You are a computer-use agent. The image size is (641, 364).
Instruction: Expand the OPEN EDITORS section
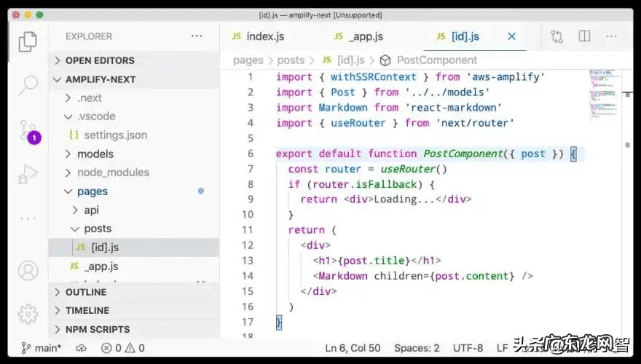point(100,60)
